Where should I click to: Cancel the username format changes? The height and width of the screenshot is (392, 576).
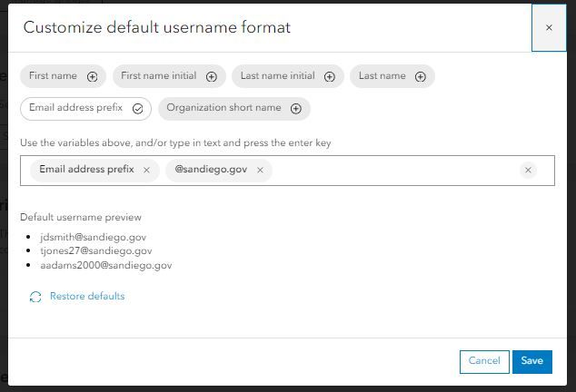click(x=484, y=361)
